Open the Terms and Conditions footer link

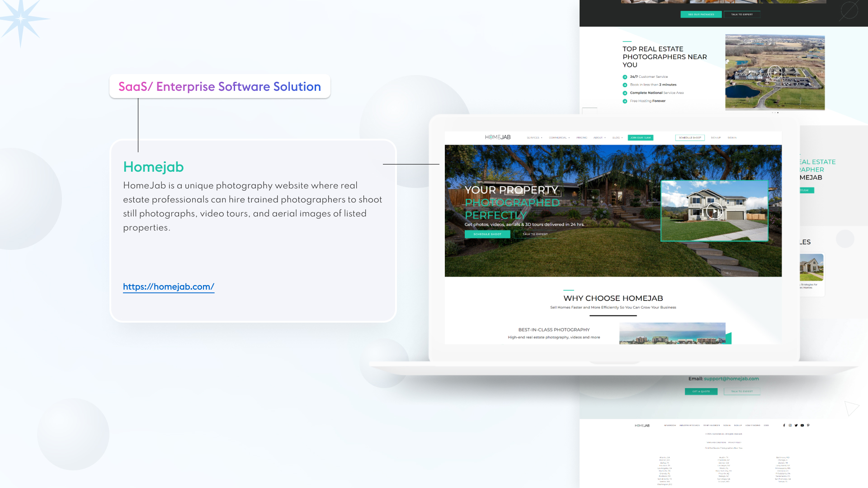[716, 442]
